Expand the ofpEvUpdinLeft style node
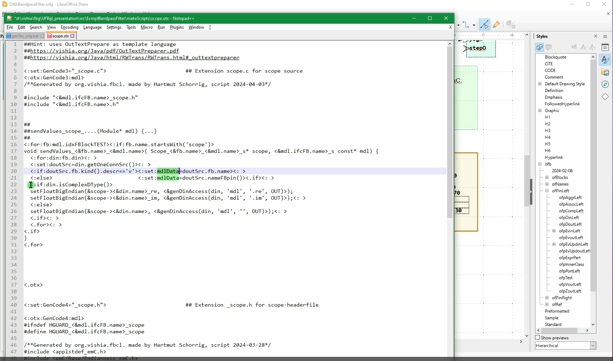Viewport: 613px width, 361px height. click(554, 244)
